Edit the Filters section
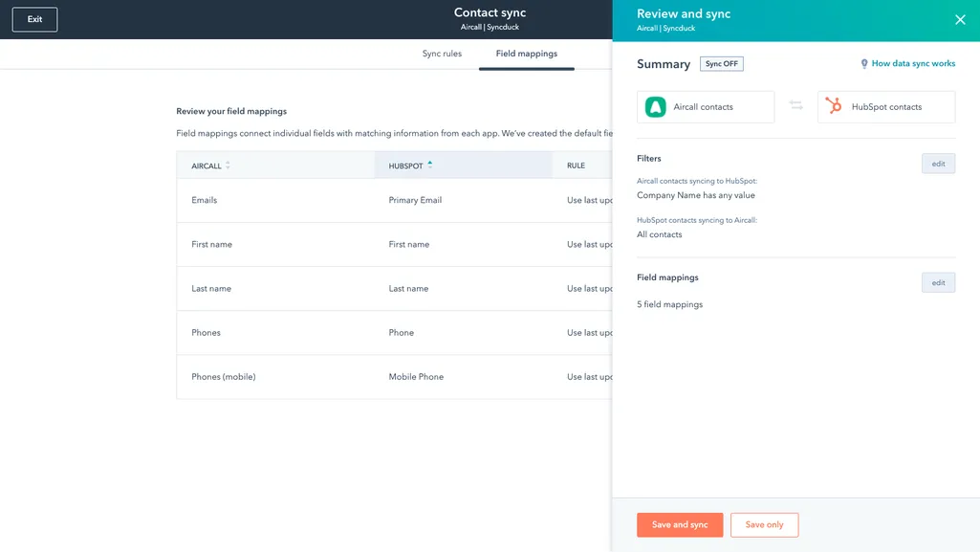Image resolution: width=980 pixels, height=552 pixels. (938, 164)
